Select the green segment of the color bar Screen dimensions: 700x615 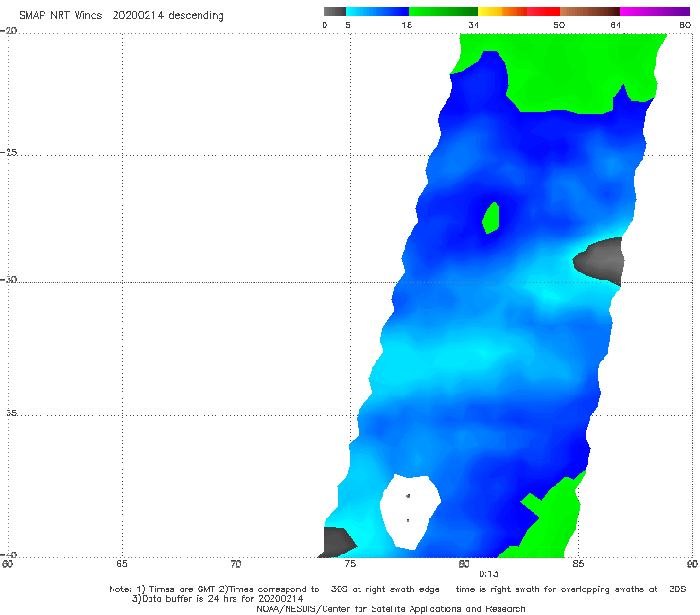pyautogui.click(x=443, y=11)
